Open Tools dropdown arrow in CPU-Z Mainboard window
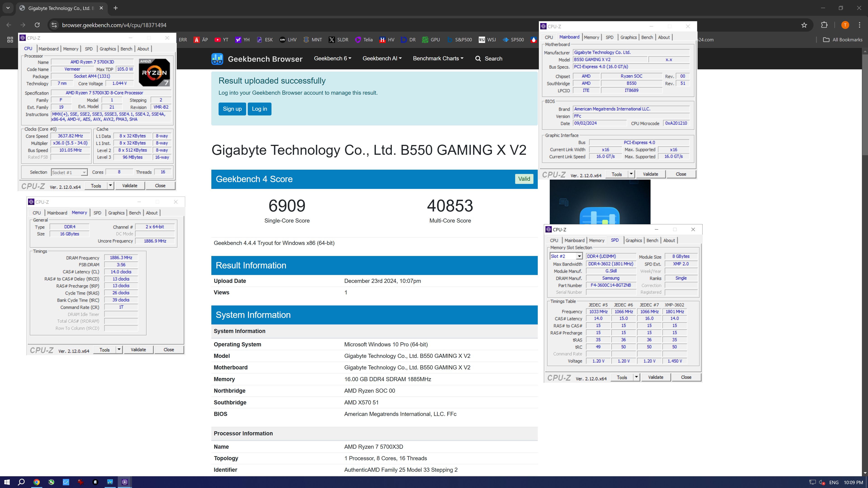868x488 pixels. [631, 174]
